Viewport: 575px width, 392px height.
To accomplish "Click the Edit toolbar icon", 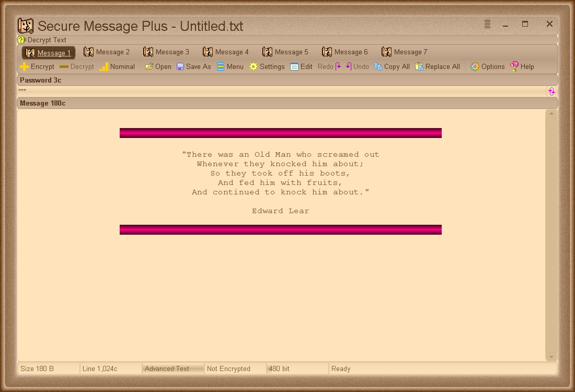I will (x=294, y=67).
